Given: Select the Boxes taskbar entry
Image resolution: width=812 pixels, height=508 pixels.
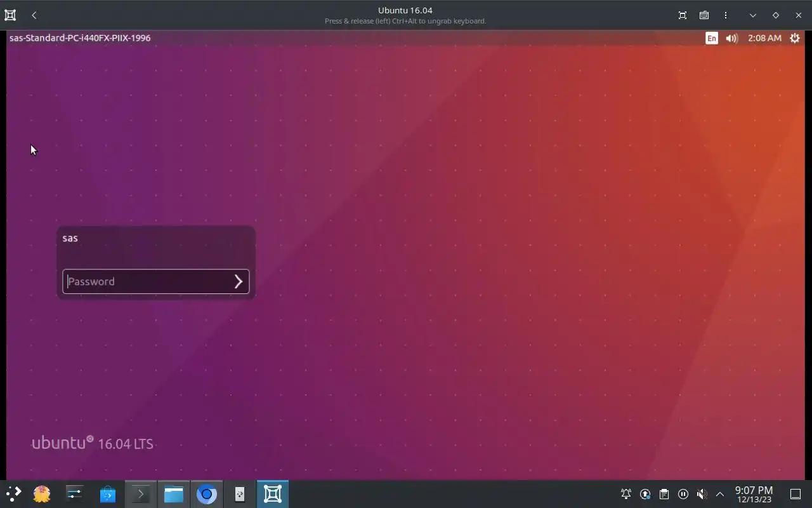Looking at the screenshot, I should tap(273, 494).
